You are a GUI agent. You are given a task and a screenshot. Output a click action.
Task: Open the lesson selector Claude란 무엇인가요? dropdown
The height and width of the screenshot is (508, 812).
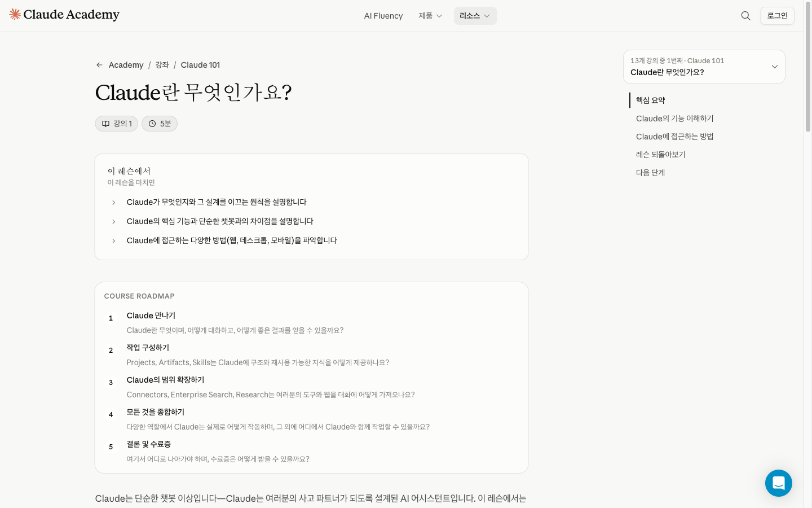[704, 67]
